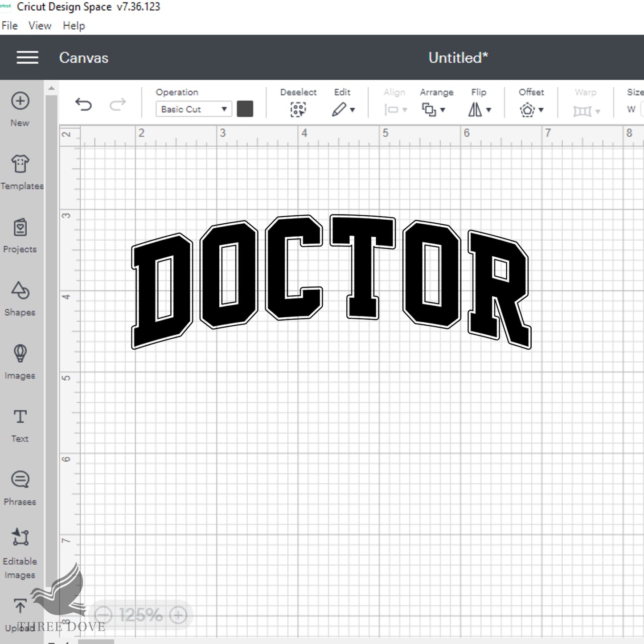Open the Help menu
The height and width of the screenshot is (644, 644).
tap(74, 26)
